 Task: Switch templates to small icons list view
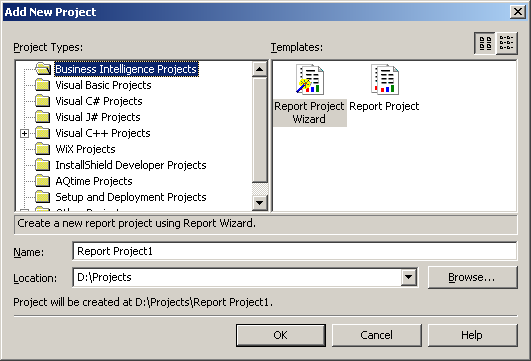pos(507,43)
